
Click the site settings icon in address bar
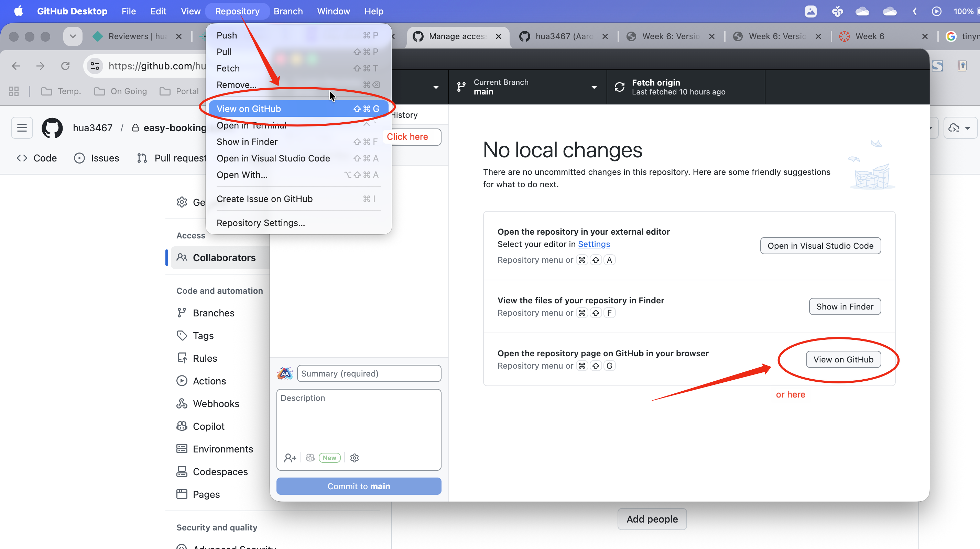coord(95,66)
